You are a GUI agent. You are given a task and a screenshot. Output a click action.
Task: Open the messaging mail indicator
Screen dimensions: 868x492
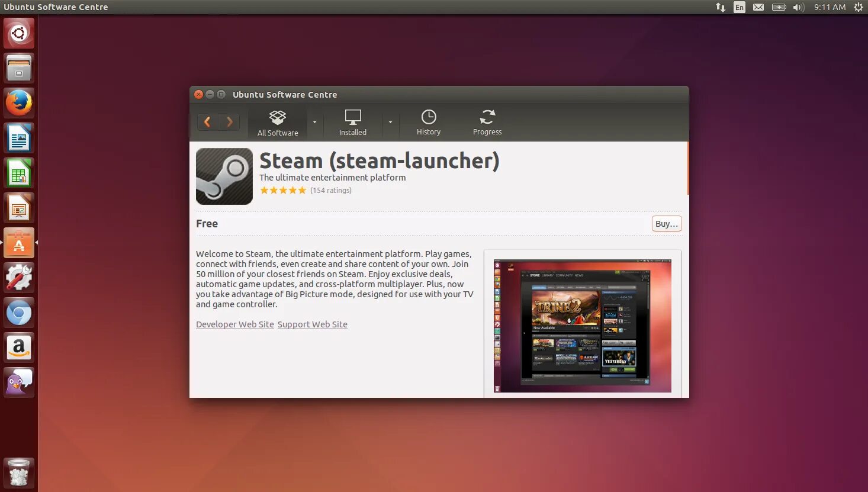pos(758,7)
